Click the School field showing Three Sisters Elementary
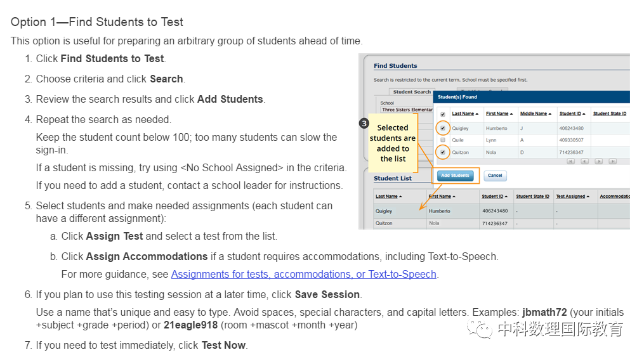The height and width of the screenshot is (357, 644). tap(407, 110)
